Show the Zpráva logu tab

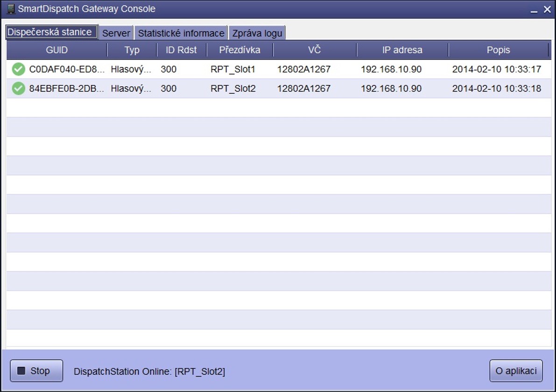pyautogui.click(x=257, y=33)
